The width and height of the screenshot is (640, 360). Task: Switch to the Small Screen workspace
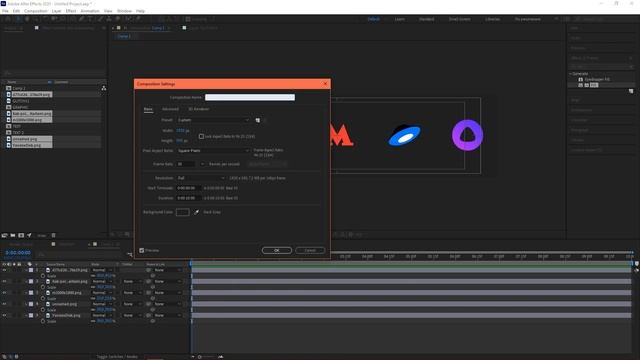460,19
